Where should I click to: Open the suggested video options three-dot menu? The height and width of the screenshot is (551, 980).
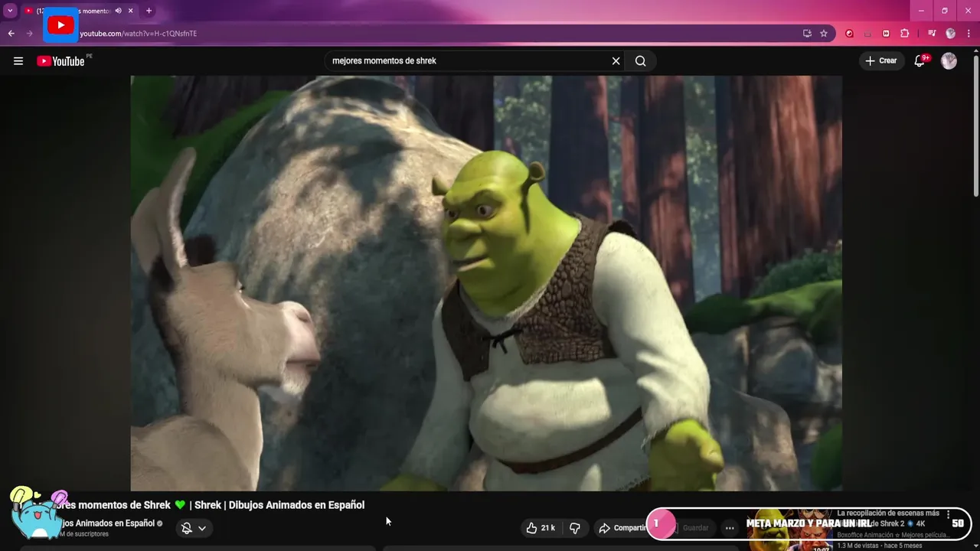coord(949,514)
